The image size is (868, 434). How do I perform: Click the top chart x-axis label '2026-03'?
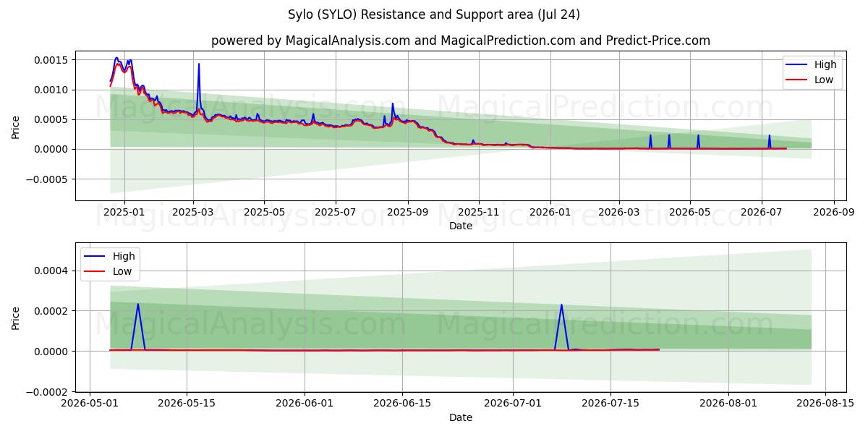(619, 213)
